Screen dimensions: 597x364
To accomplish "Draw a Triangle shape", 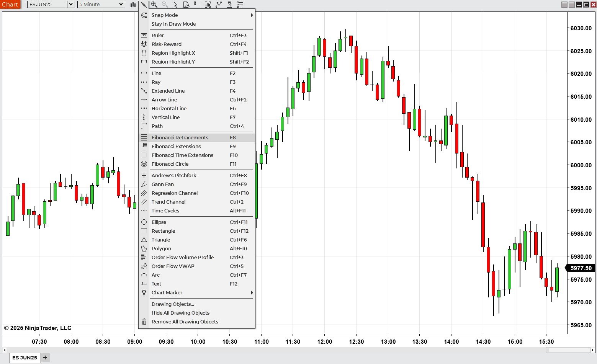I will (x=197, y=240).
